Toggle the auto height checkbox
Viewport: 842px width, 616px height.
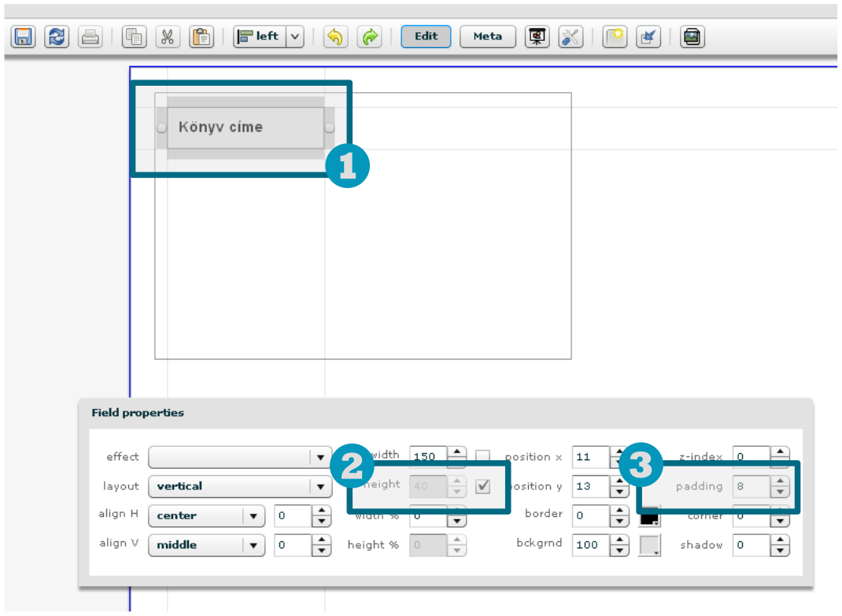[x=483, y=486]
